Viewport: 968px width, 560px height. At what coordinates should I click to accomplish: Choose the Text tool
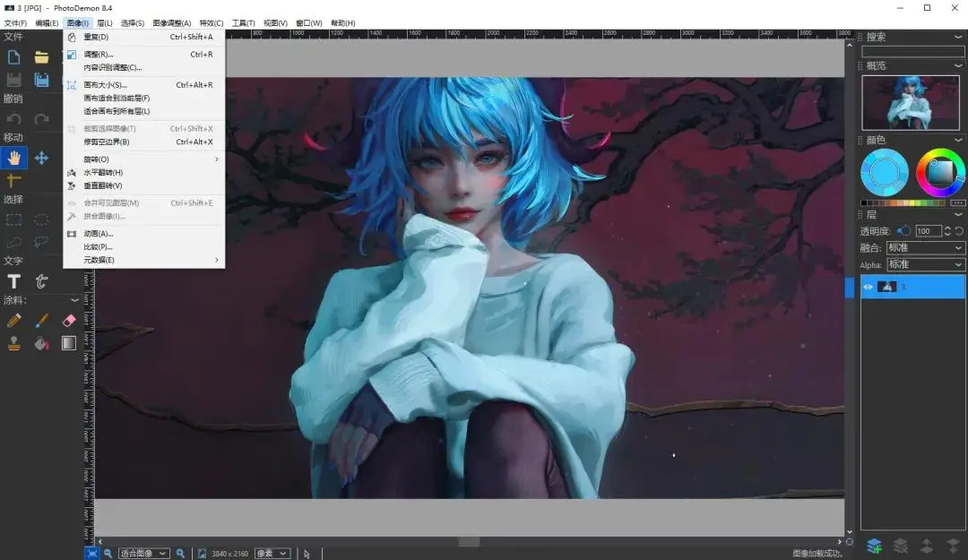[x=14, y=282]
